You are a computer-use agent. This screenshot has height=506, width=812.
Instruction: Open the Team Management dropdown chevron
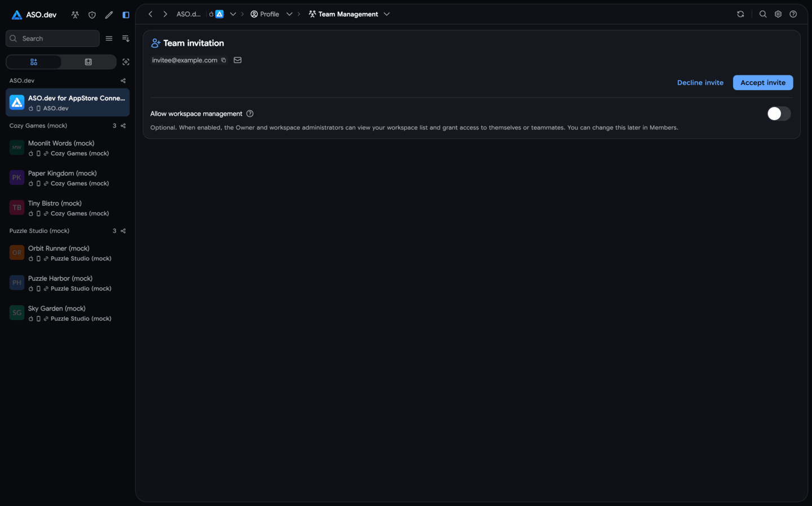click(x=387, y=14)
